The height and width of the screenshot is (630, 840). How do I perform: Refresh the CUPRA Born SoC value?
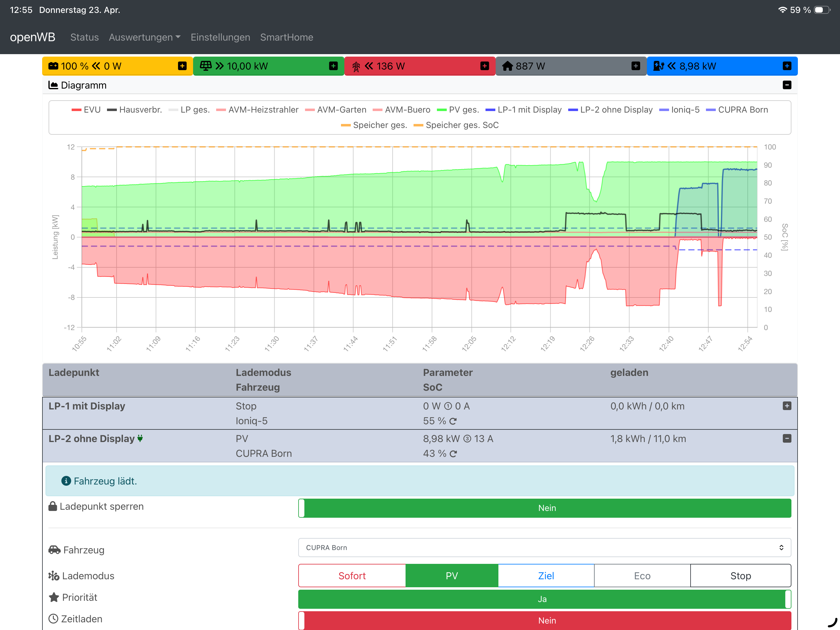453,454
